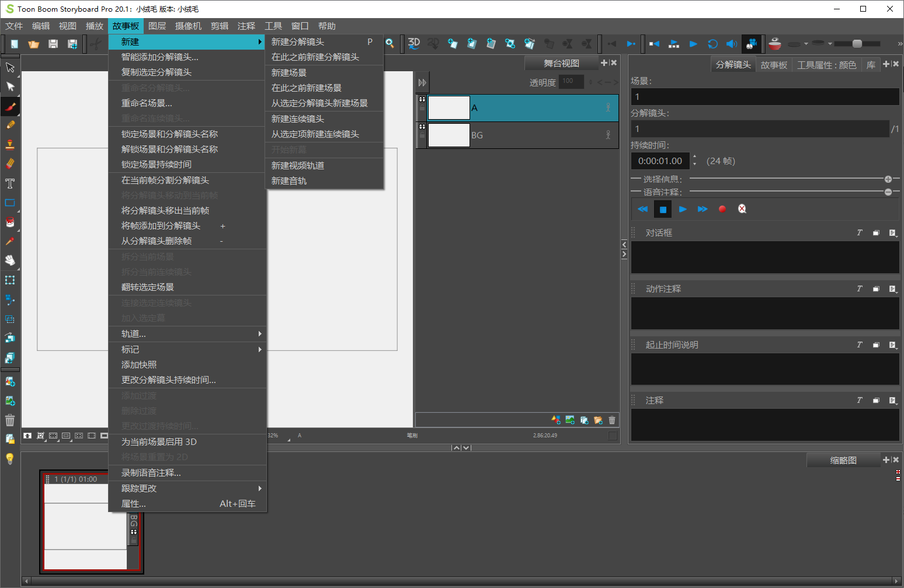This screenshot has width=904, height=588.
Task: Open toolbar overflow chevron at top right
Action: 899,44
